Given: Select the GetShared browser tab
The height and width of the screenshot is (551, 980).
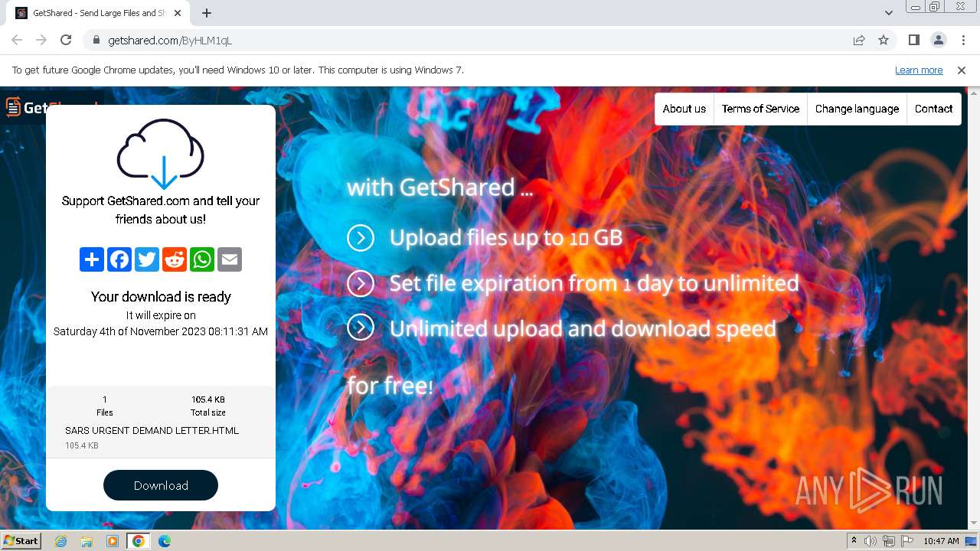Looking at the screenshot, I should coord(100,13).
